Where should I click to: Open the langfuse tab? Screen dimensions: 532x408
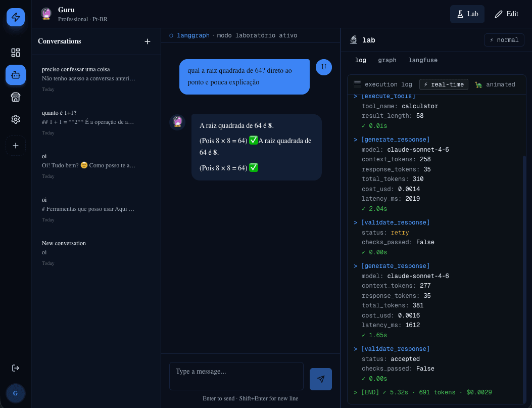[x=423, y=60]
